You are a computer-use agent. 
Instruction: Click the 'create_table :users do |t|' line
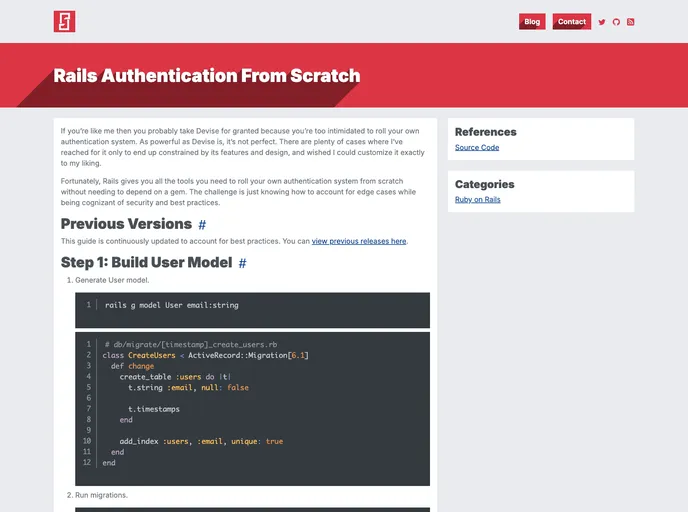pos(175,377)
